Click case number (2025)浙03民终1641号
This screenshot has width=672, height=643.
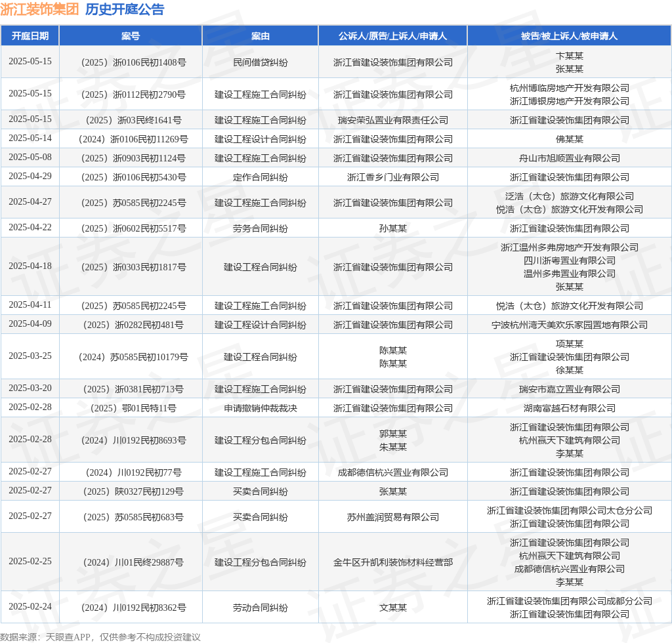point(134,120)
